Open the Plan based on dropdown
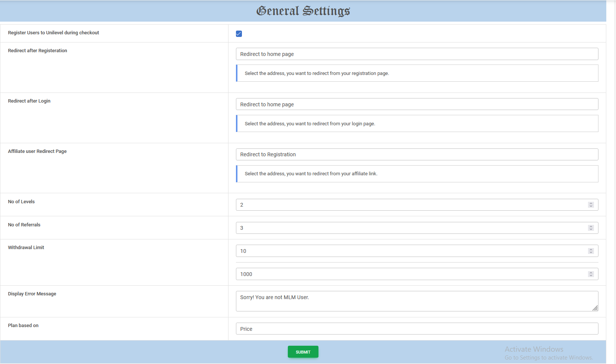616x364 pixels. tap(417, 329)
